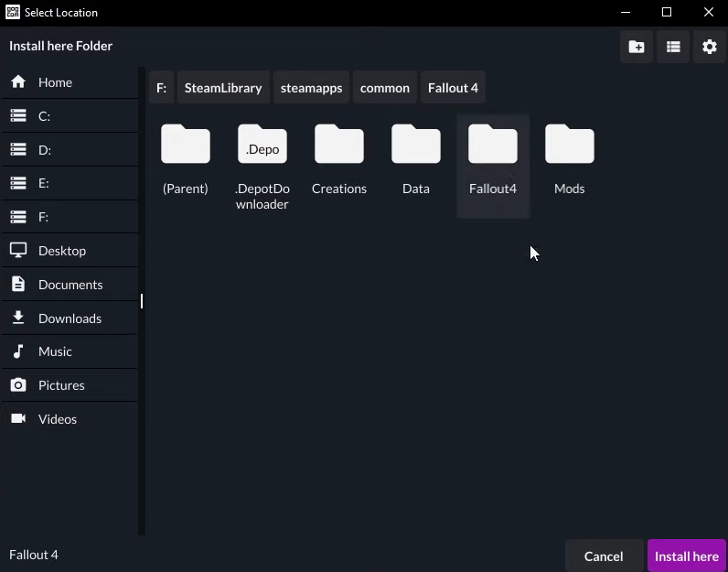
Task: Cancel the location selection
Action: point(604,556)
